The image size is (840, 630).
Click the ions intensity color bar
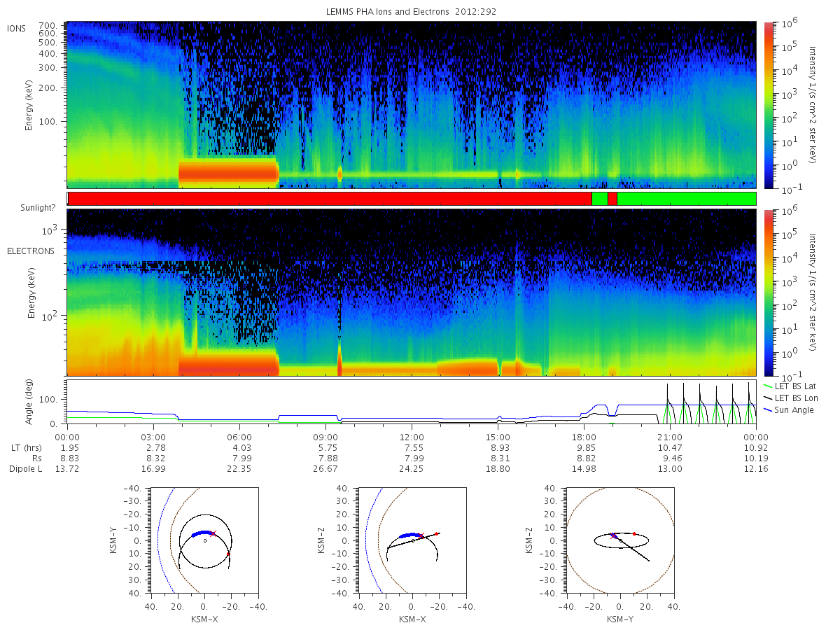tap(768, 105)
